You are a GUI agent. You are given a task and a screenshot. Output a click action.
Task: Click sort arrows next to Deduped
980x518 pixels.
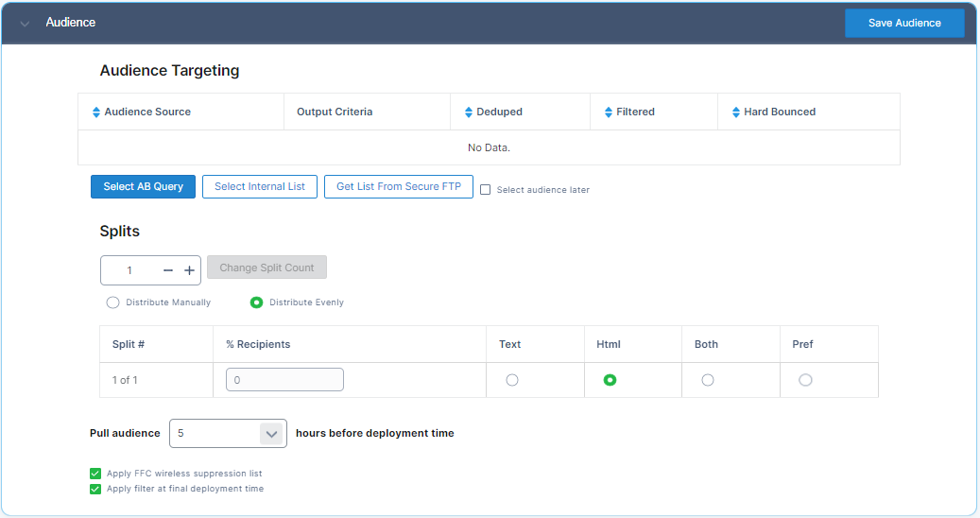click(x=469, y=112)
